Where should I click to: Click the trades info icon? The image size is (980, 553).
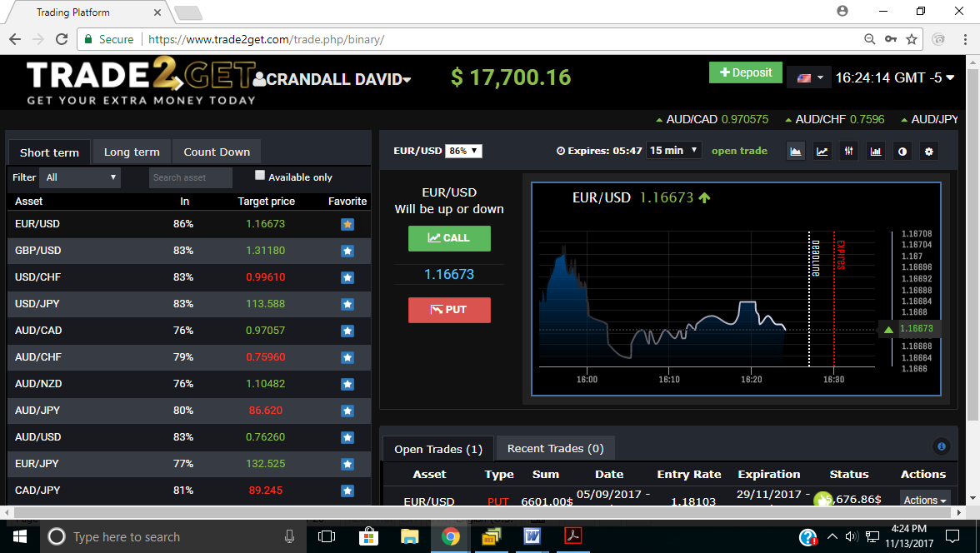pyautogui.click(x=942, y=446)
